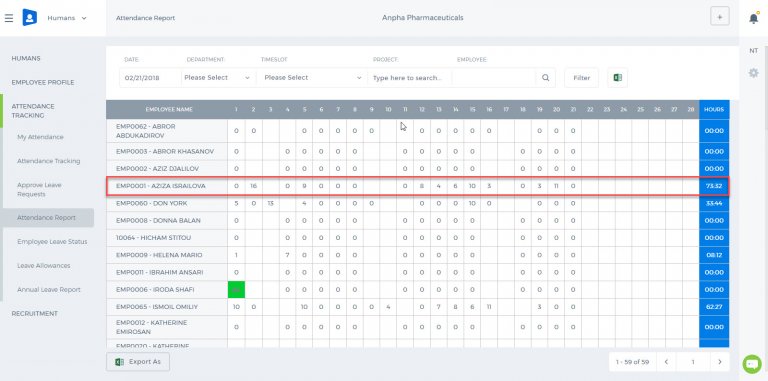Expand the Humans module dropdown
The height and width of the screenshot is (381, 768).
(x=67, y=18)
